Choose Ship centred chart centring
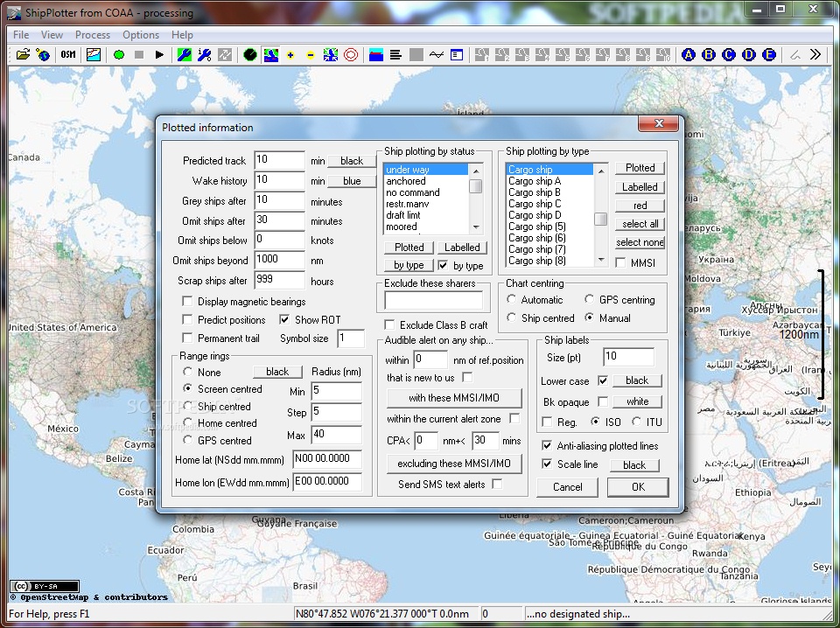 pyautogui.click(x=512, y=317)
